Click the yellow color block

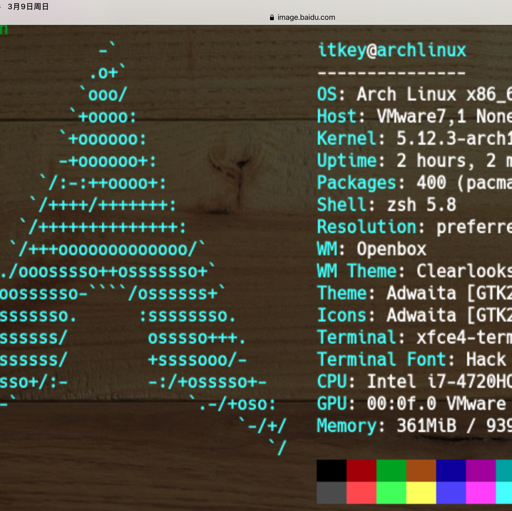click(x=421, y=493)
